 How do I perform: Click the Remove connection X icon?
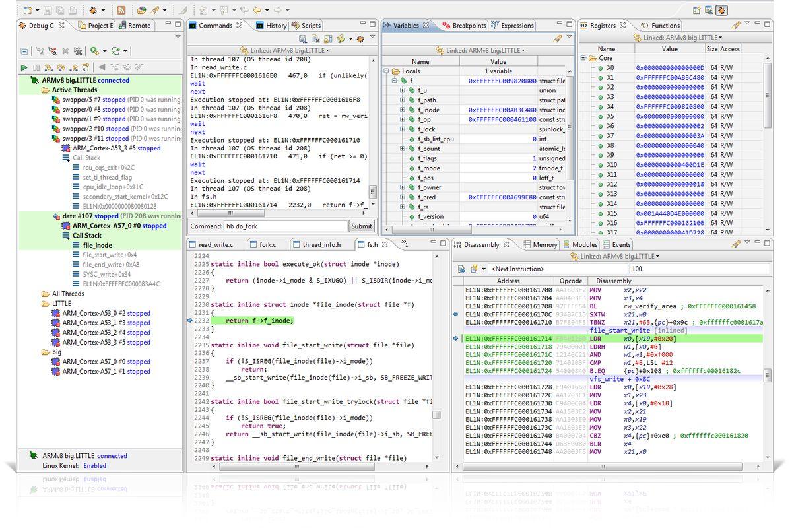[65, 51]
